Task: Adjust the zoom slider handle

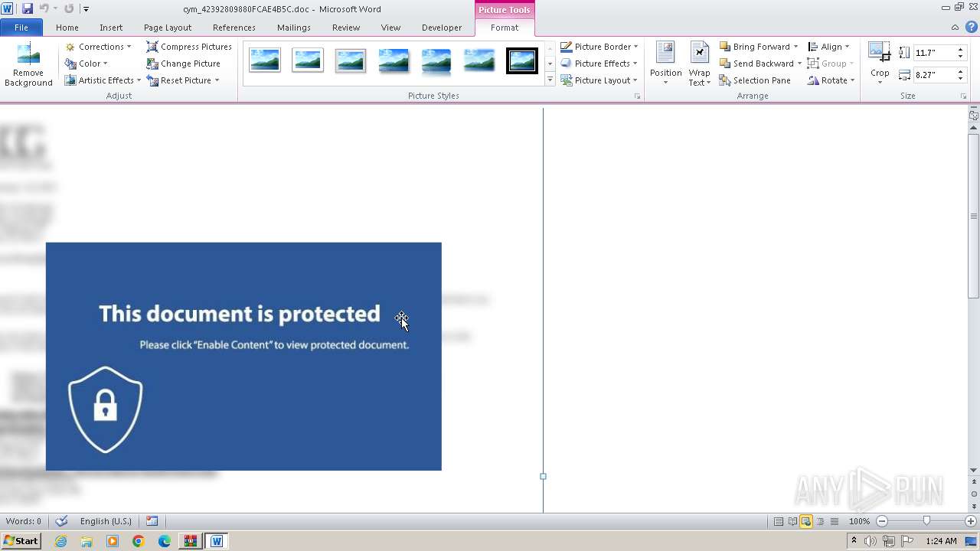Action: pos(926,521)
